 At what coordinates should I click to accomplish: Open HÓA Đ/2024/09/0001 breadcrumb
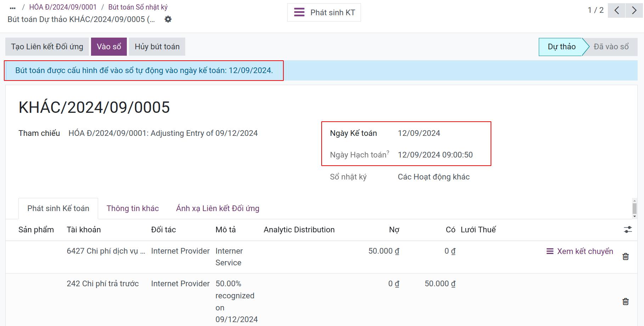click(63, 7)
